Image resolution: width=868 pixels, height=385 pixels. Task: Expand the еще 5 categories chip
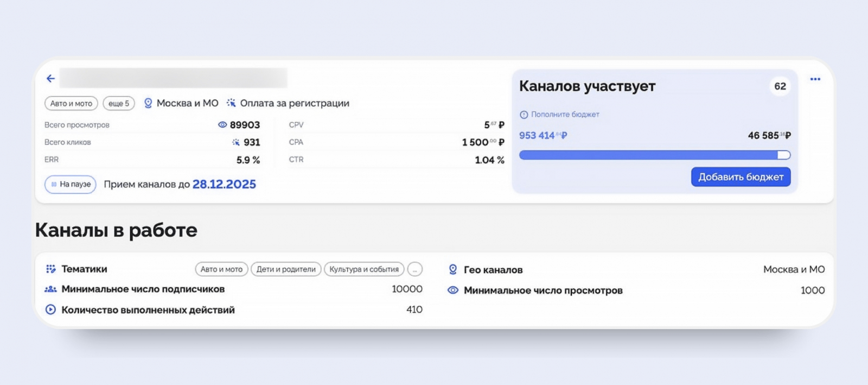click(119, 103)
